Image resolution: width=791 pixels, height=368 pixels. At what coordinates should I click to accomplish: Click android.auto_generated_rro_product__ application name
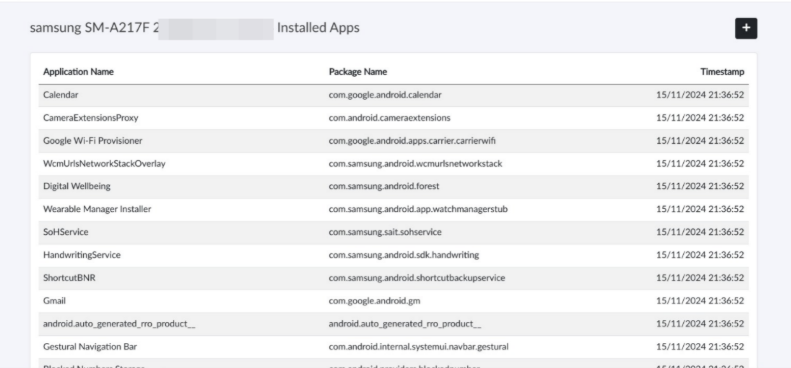tap(119, 324)
